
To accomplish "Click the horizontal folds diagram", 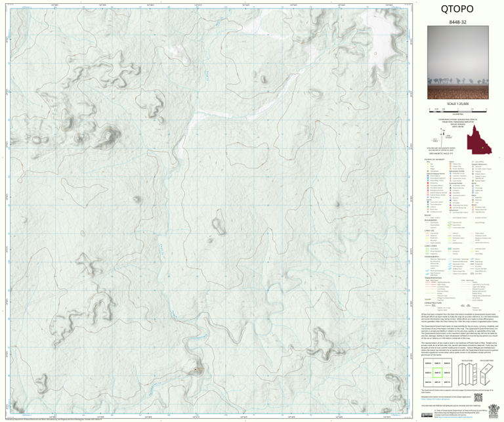I will tap(486, 374).
